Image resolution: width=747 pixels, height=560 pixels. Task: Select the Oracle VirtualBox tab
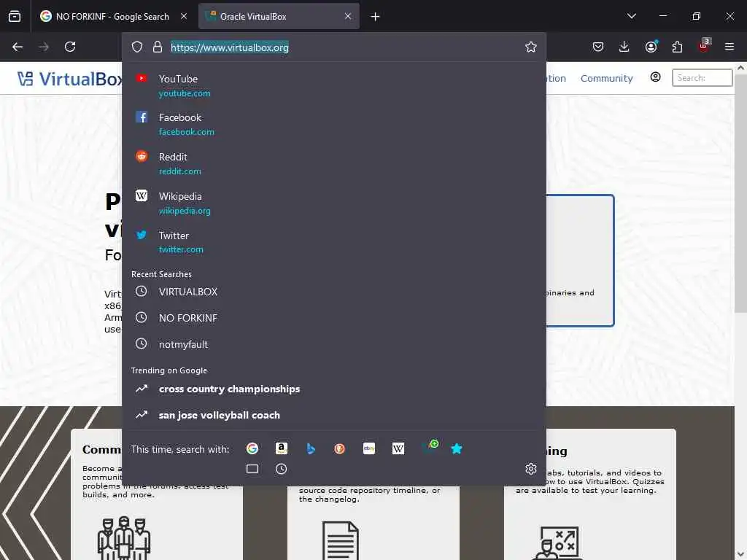pyautogui.click(x=279, y=16)
